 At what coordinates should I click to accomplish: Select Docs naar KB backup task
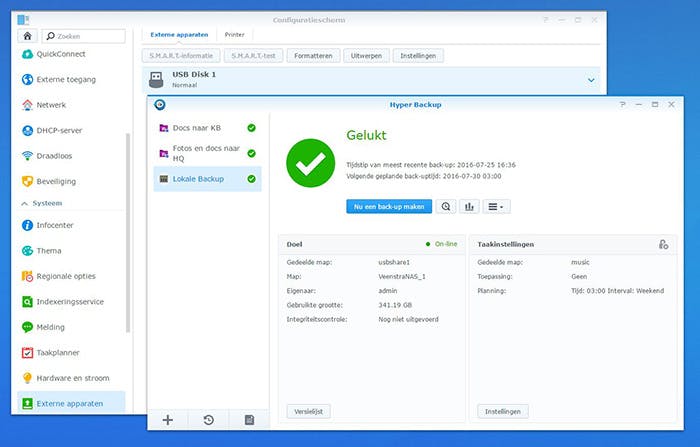click(208, 128)
